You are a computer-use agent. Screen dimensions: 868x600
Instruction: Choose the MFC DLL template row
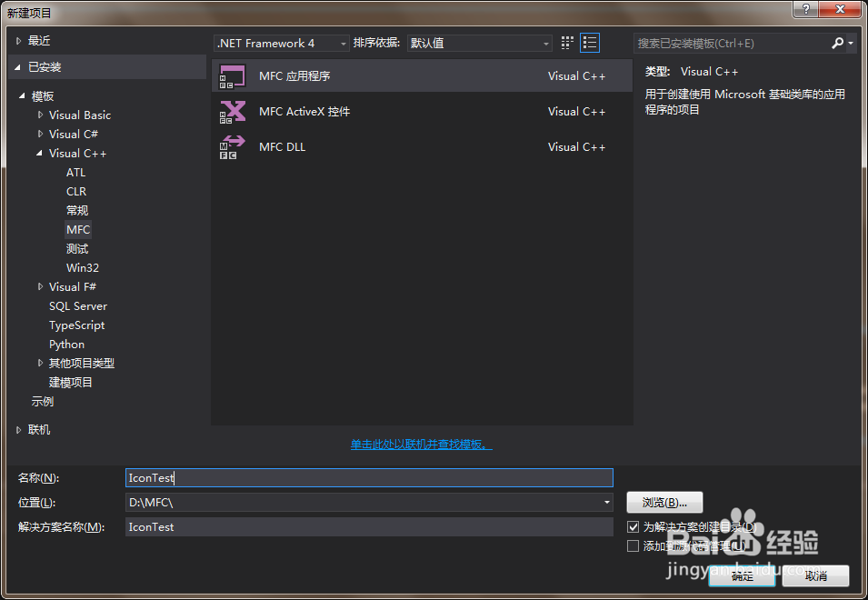(422, 147)
